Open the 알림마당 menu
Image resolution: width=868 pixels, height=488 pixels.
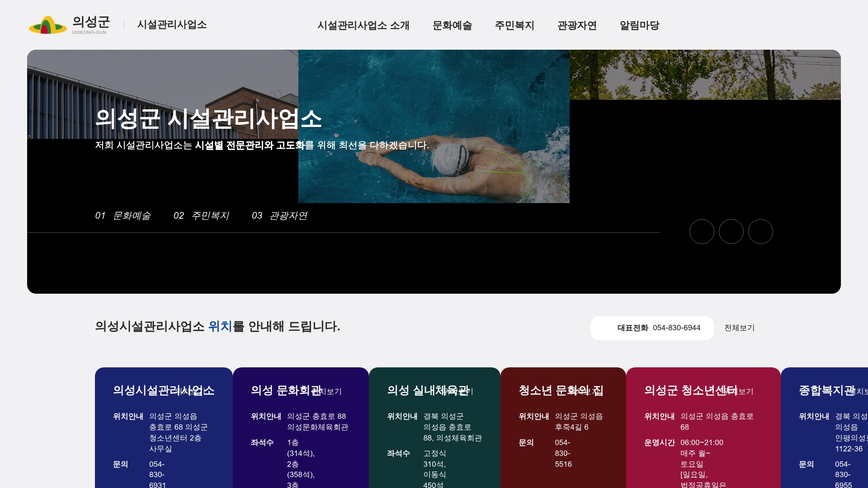click(639, 25)
